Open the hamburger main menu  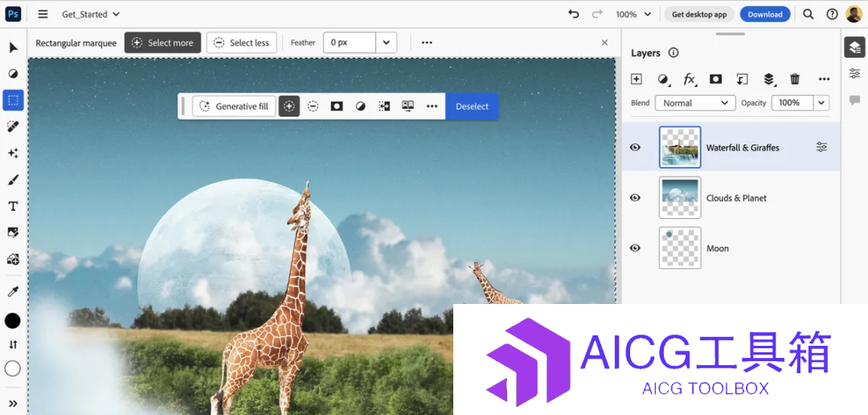pyautogui.click(x=43, y=14)
